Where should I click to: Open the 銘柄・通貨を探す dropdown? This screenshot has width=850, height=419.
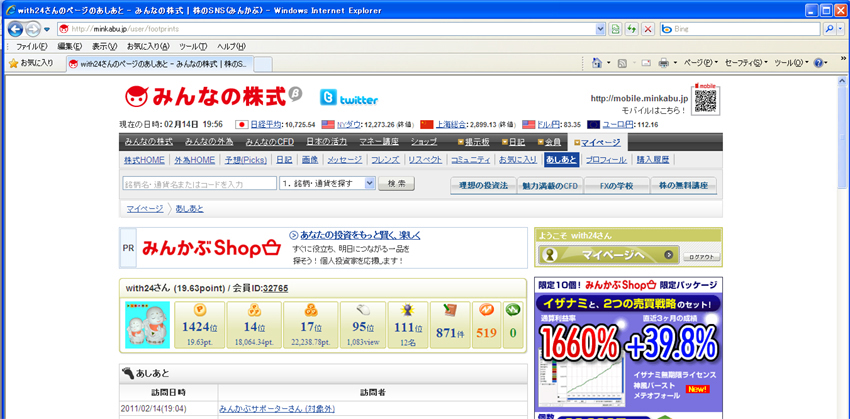pyautogui.click(x=327, y=183)
